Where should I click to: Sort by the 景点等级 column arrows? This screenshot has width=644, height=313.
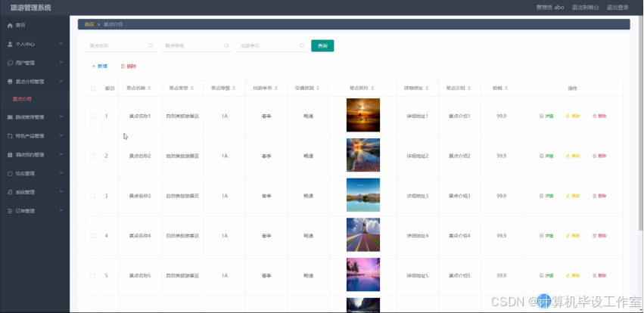(234, 88)
